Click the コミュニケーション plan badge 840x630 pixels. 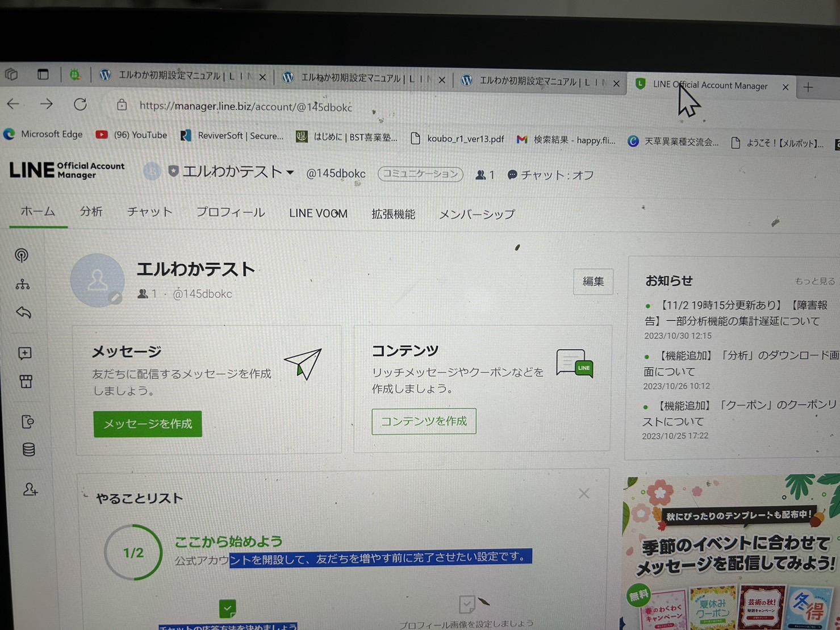(x=420, y=174)
